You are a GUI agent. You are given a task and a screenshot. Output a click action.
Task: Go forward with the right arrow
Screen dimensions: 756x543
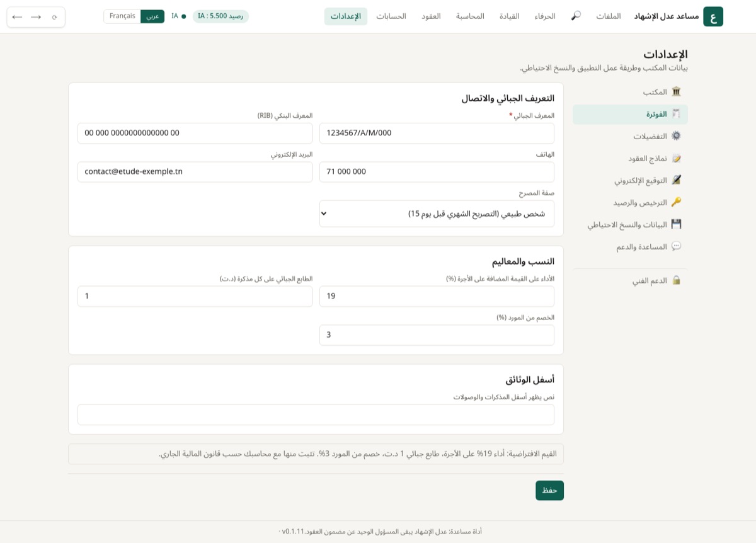(36, 17)
